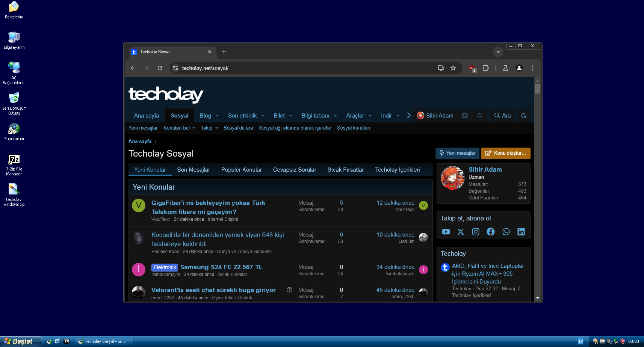Open the X (Twitter) social icon
Screen dimensions: 644x347
(x=461, y=232)
